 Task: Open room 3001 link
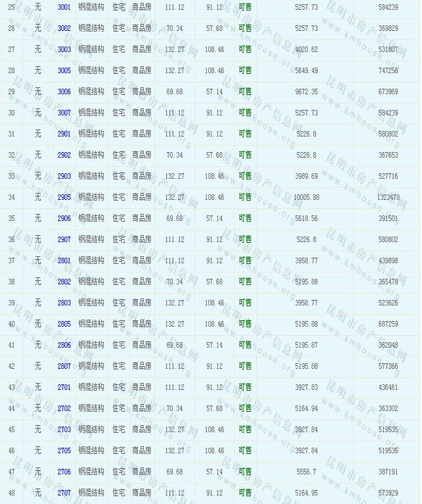point(64,7)
